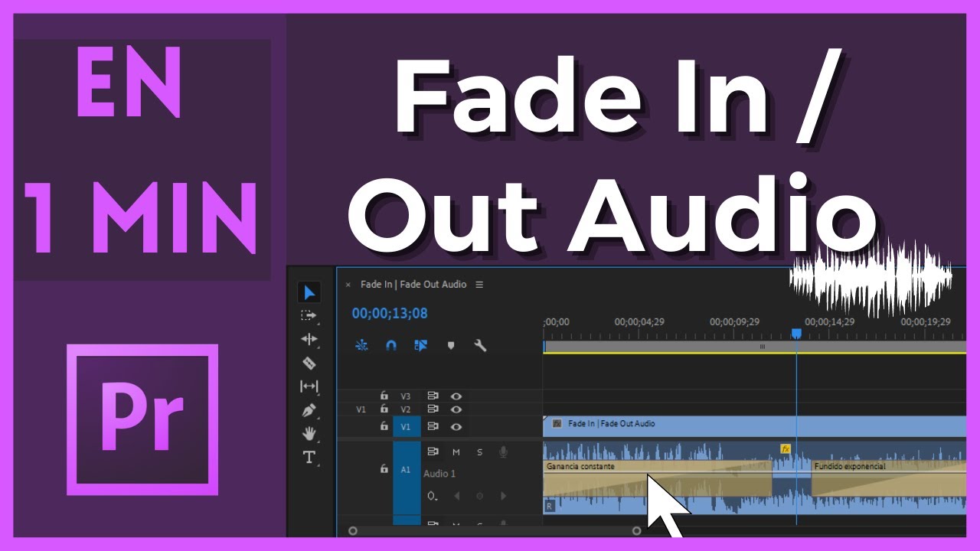This screenshot has width=980, height=551.
Task: Select the Fundido exponencial audio transition
Action: [889, 478]
